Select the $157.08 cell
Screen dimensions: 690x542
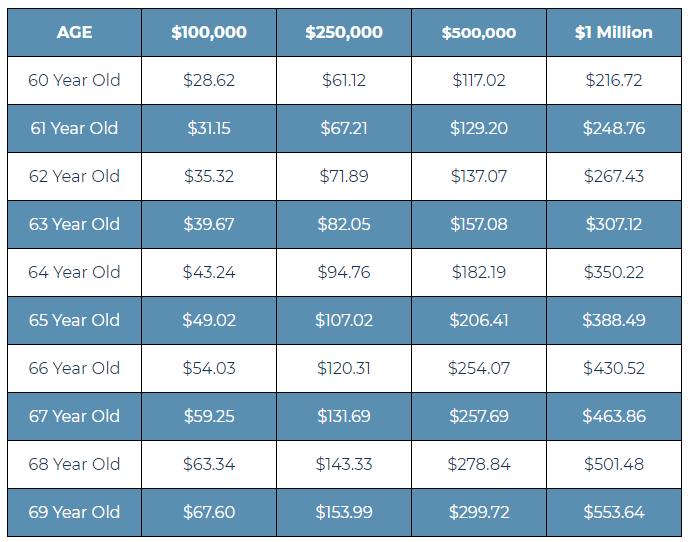(x=479, y=224)
